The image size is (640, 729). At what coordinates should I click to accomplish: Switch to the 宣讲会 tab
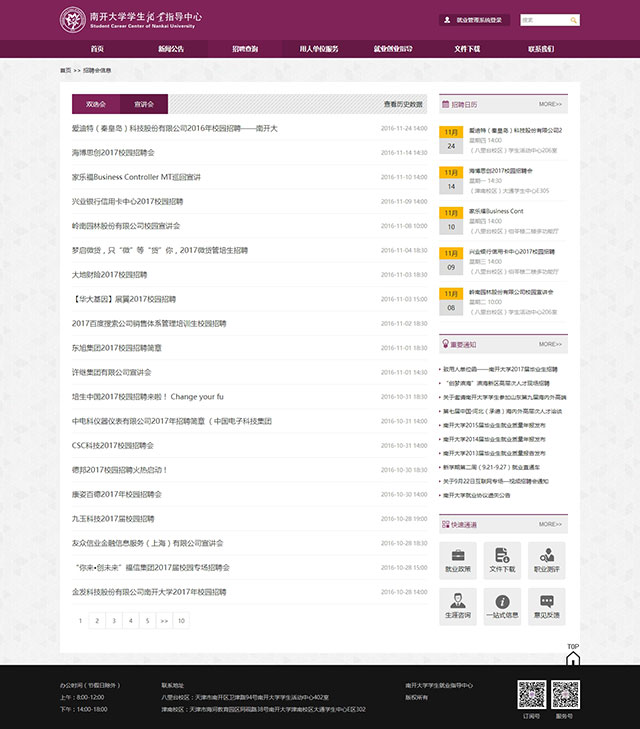tap(144, 104)
